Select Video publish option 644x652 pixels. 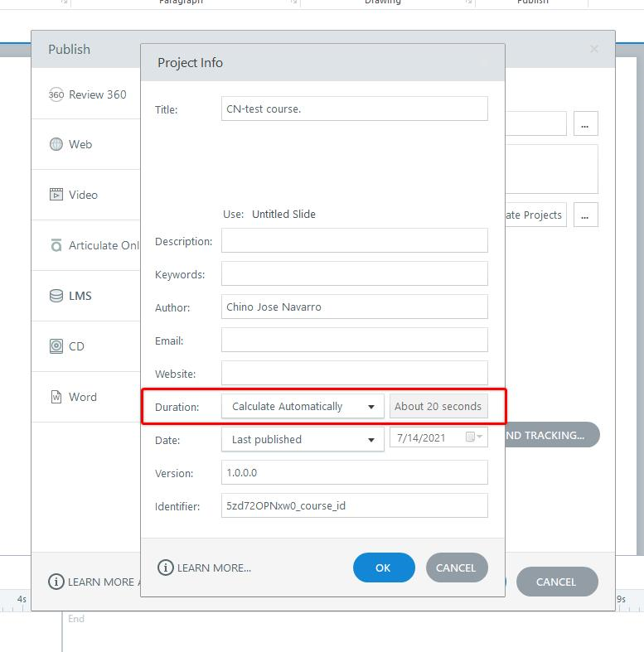coord(86,195)
